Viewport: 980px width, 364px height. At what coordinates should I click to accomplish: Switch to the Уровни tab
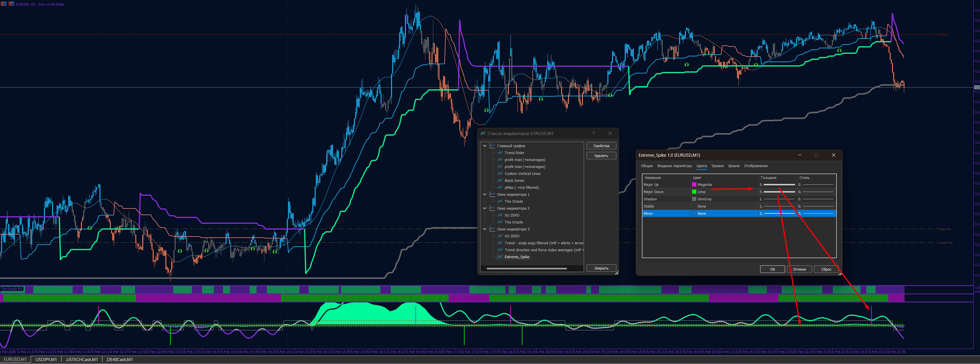click(x=717, y=166)
